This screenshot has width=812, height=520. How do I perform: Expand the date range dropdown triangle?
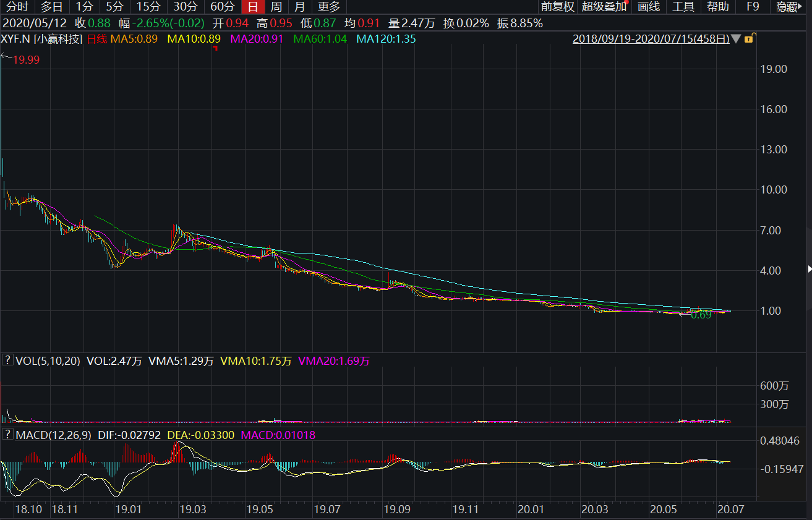pos(735,39)
